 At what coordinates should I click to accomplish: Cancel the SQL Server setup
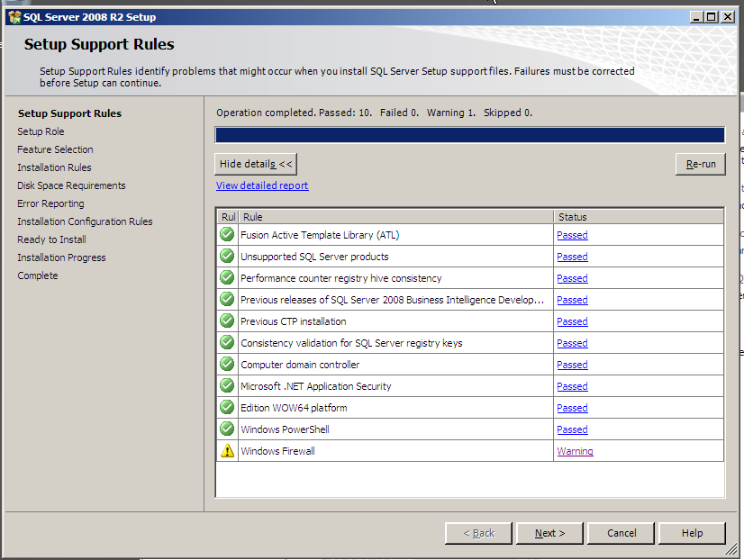(x=622, y=533)
